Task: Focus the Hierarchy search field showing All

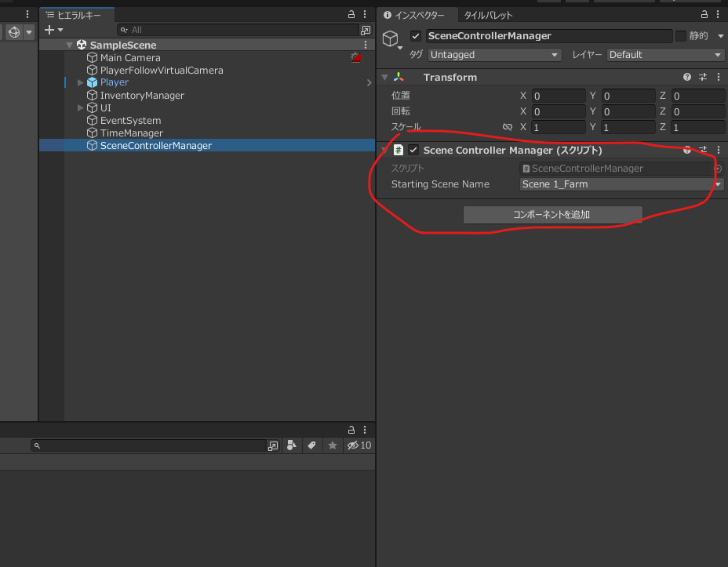Action: [x=238, y=30]
